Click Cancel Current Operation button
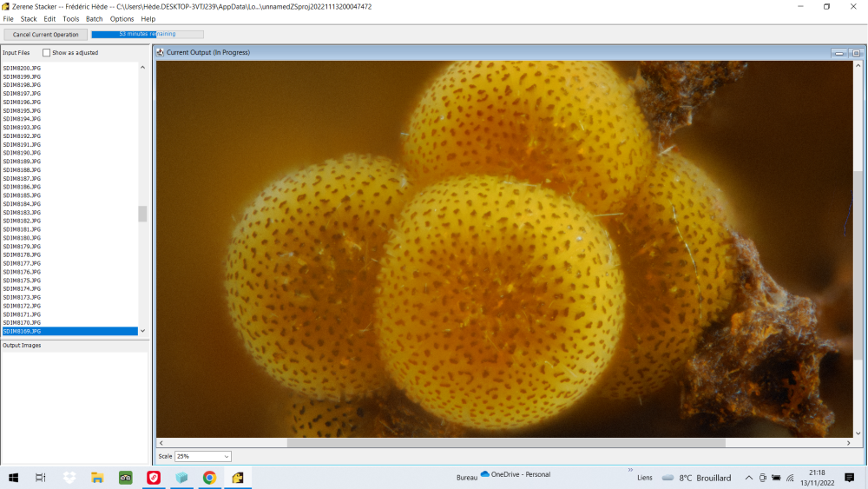 (x=45, y=35)
